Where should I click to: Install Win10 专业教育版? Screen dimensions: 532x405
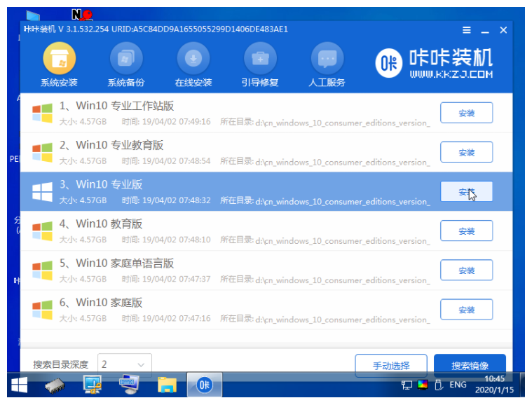[x=466, y=152]
